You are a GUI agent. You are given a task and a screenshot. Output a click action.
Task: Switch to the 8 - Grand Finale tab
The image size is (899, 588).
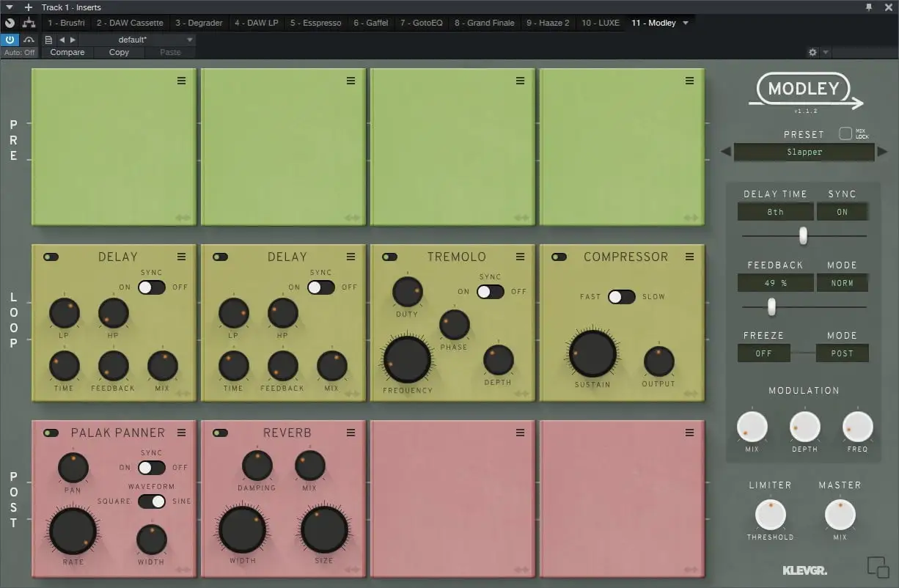point(485,23)
